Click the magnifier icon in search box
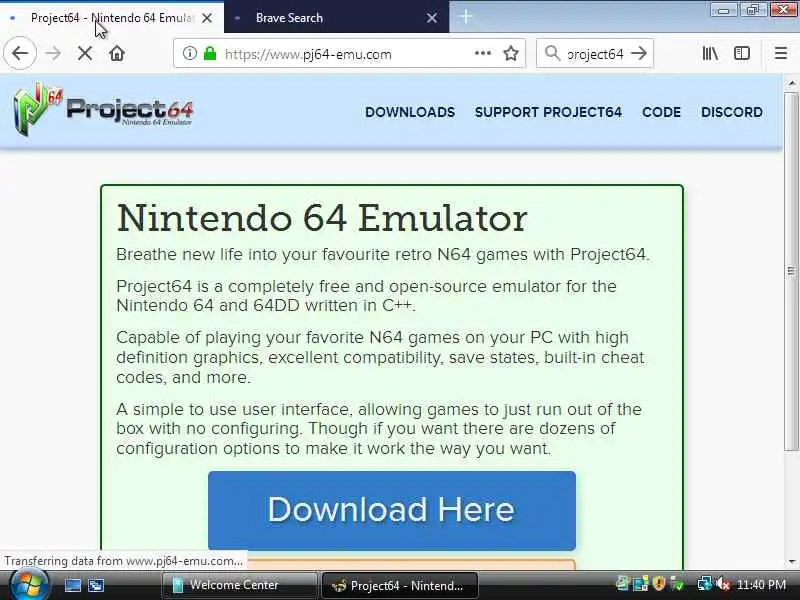The width and height of the screenshot is (800, 600). [552, 53]
